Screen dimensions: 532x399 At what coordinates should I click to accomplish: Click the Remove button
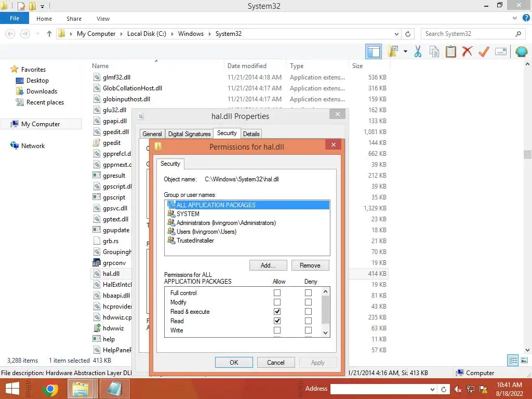(310, 265)
